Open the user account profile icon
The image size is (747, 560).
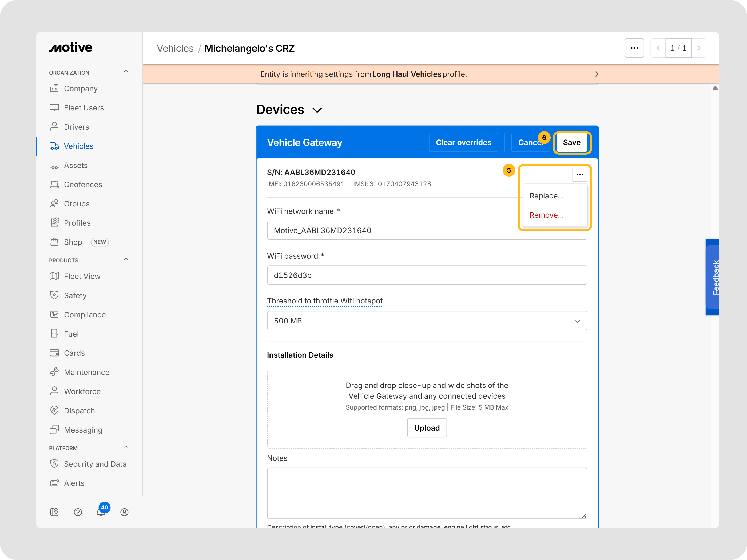click(124, 512)
